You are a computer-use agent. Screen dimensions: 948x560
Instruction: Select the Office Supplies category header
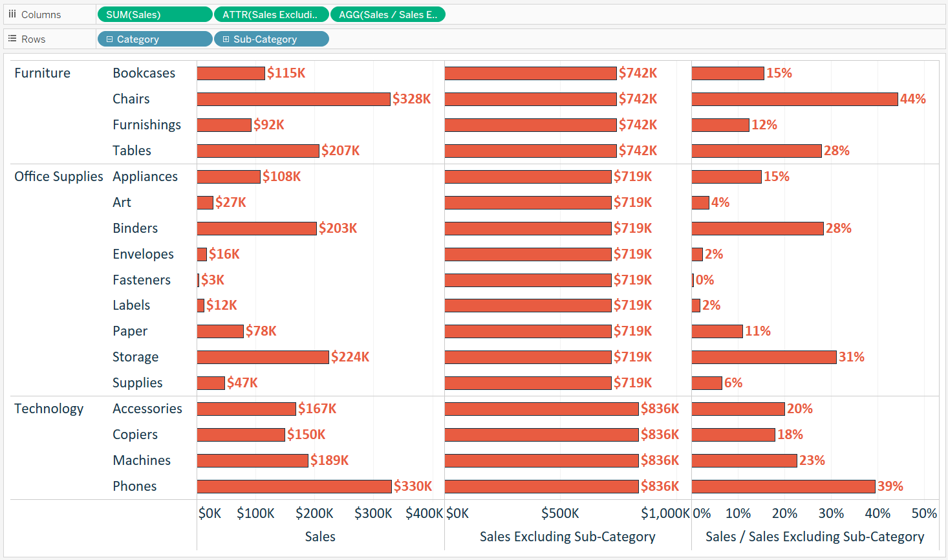[59, 176]
